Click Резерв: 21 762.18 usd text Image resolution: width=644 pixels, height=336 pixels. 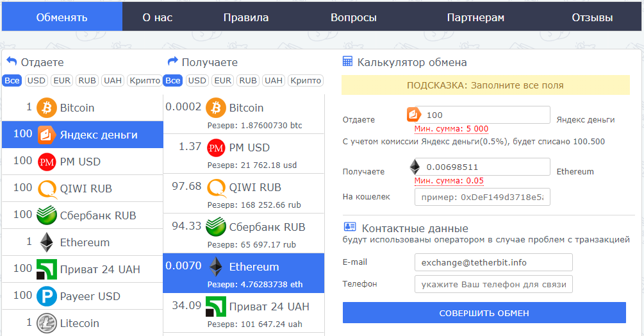(x=252, y=165)
